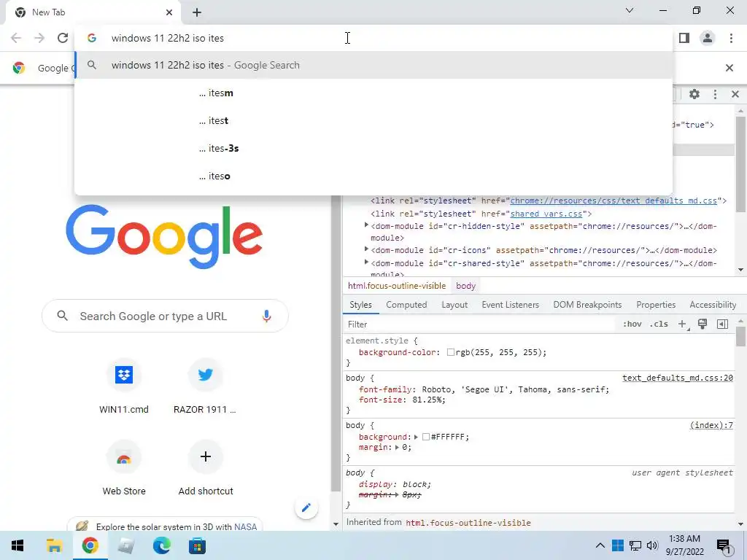Open Microsoft Store from the taskbar
This screenshot has width=747, height=560.
[197, 545]
